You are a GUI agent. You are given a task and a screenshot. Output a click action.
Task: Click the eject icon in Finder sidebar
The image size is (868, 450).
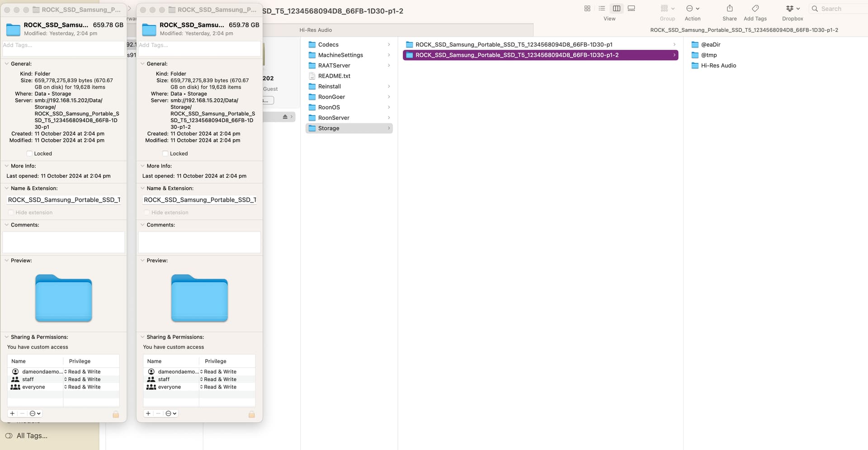[x=285, y=117]
